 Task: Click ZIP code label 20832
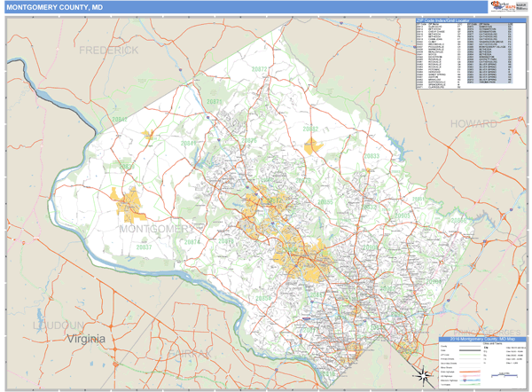click(369, 207)
